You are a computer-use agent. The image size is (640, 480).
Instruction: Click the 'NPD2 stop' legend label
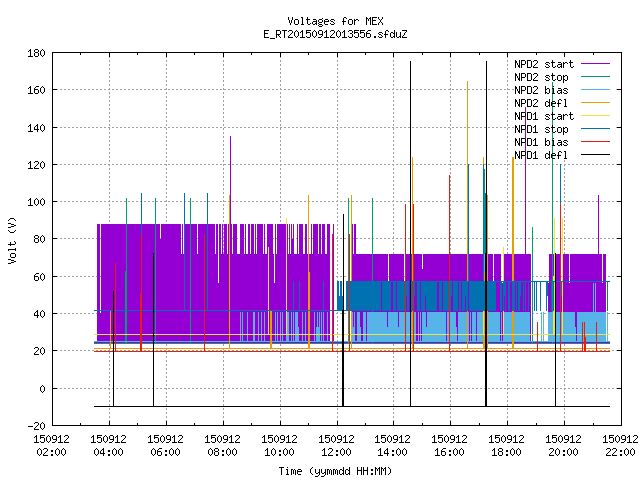541,77
